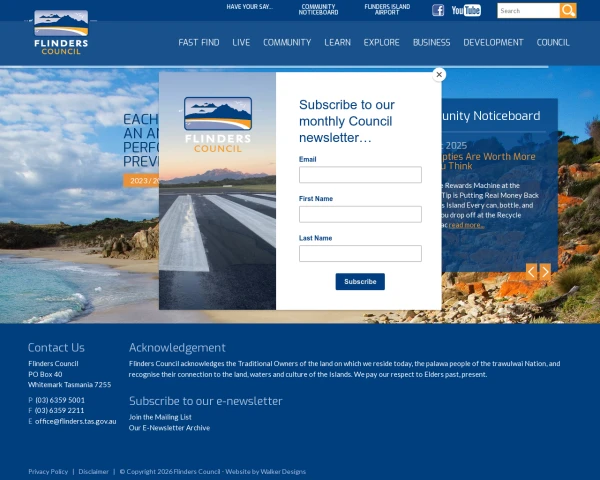Open the YouTube channel icon
Image resolution: width=600 pixels, height=480 pixels.
point(466,10)
